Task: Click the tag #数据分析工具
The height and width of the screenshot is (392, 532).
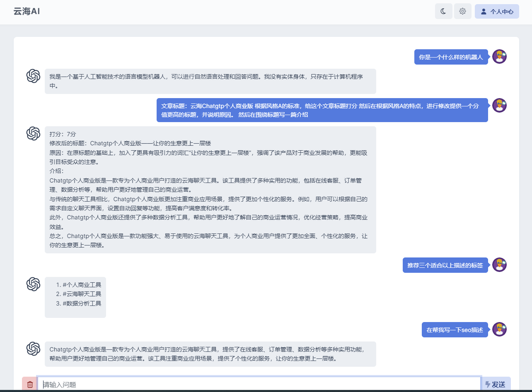Action: (x=82, y=303)
